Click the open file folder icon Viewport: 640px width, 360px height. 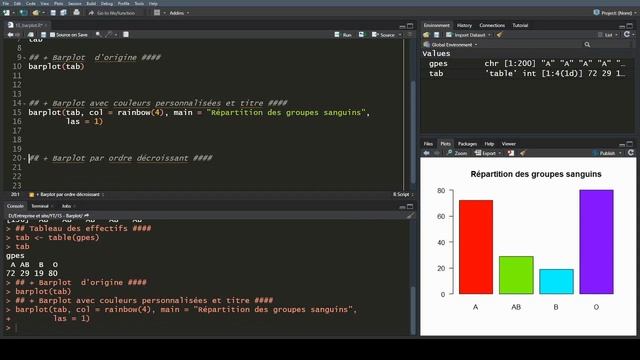tap(36, 13)
